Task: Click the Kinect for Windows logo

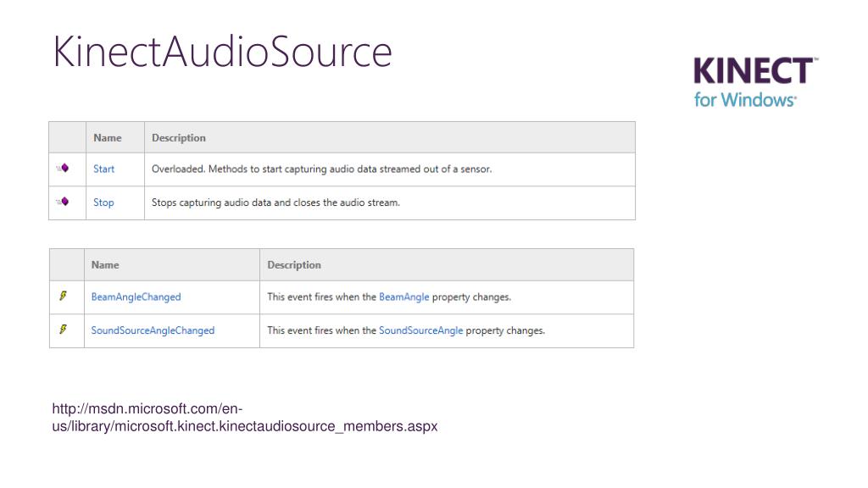Action: 755,82
